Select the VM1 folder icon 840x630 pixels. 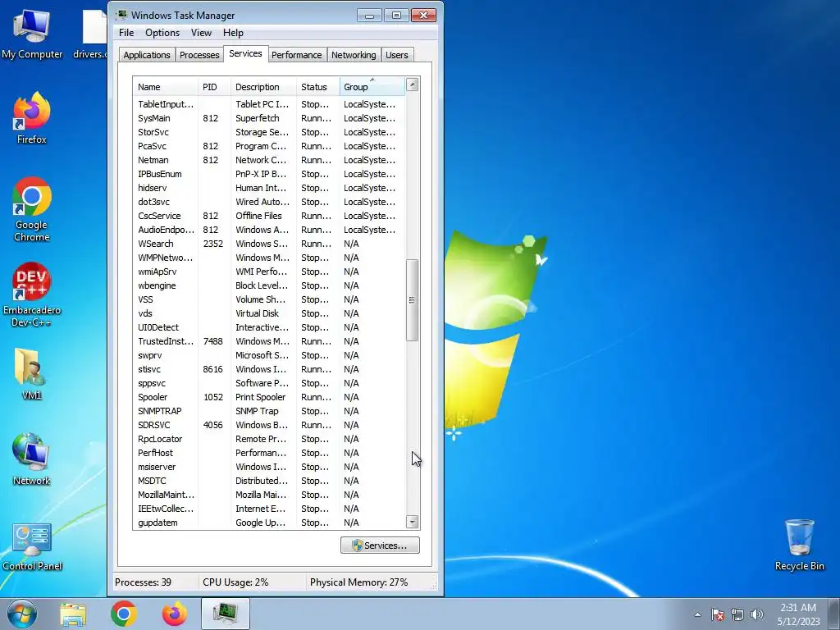(x=32, y=374)
